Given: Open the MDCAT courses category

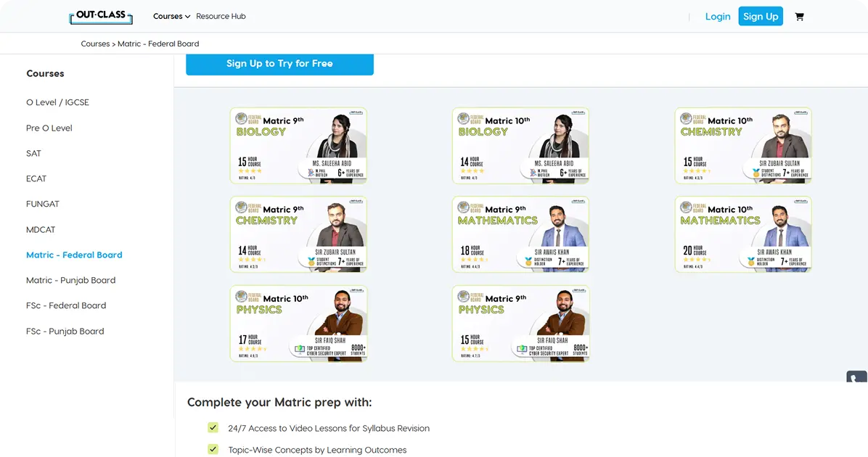Looking at the screenshot, I should [x=41, y=230].
